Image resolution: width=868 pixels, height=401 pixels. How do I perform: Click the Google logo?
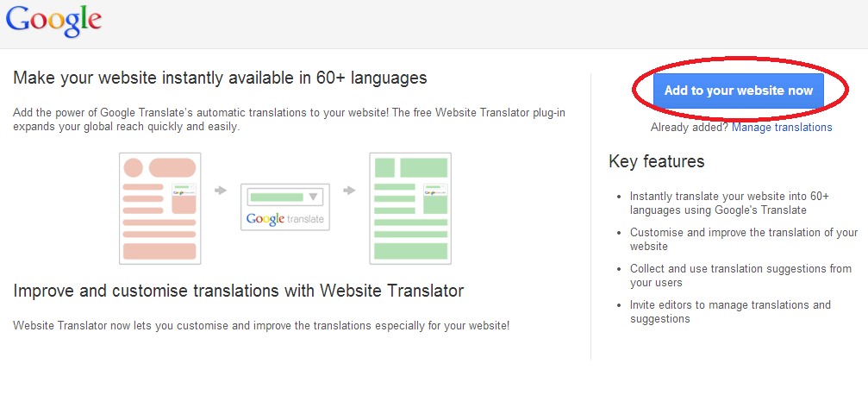(53, 21)
